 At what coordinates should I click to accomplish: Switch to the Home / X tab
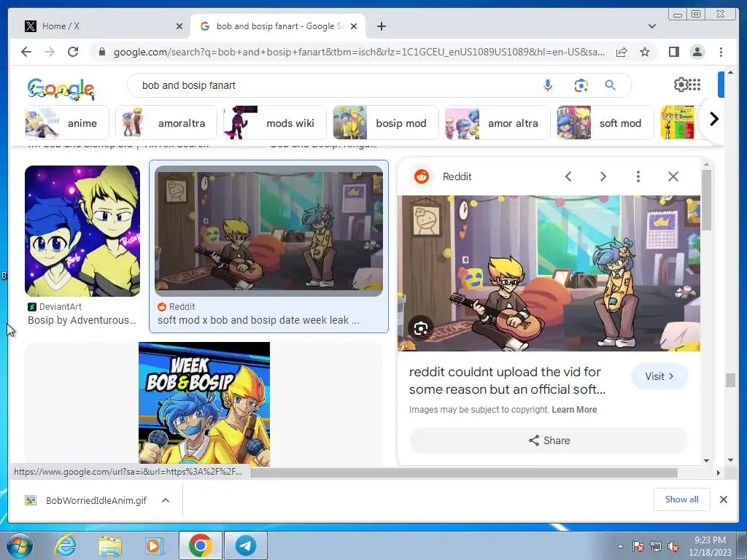point(100,26)
